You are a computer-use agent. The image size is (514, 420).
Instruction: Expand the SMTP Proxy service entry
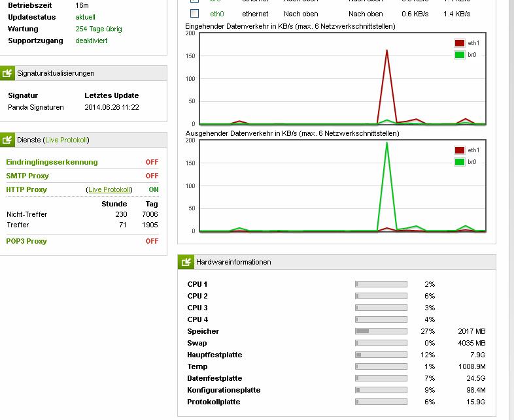pos(27,176)
